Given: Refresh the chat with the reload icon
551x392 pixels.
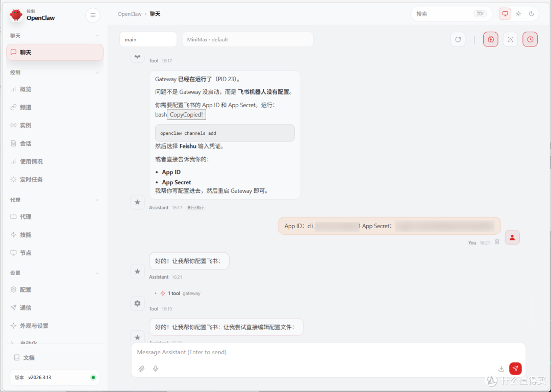Looking at the screenshot, I should pyautogui.click(x=458, y=39).
